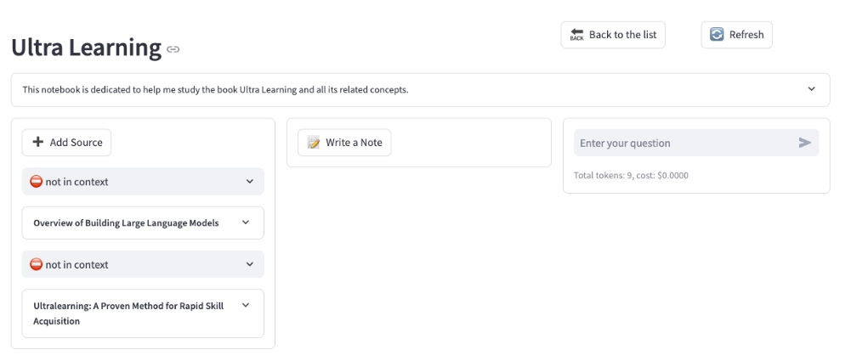
Task: Click the Add Source button label
Action: pyautogui.click(x=76, y=143)
